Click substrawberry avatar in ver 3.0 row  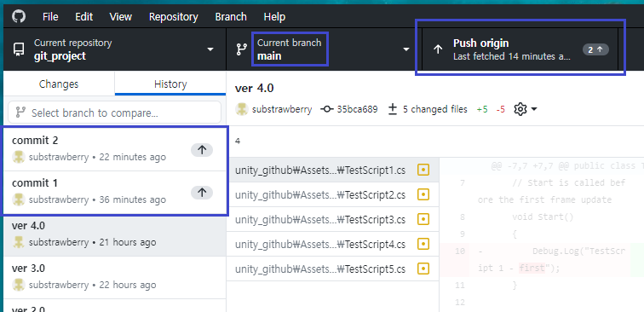(19, 285)
